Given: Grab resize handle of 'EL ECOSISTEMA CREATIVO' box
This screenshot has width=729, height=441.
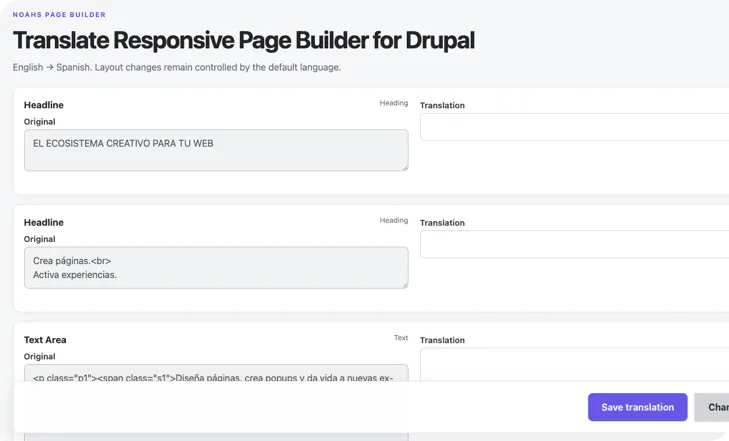Looking at the screenshot, I should 405,167.
